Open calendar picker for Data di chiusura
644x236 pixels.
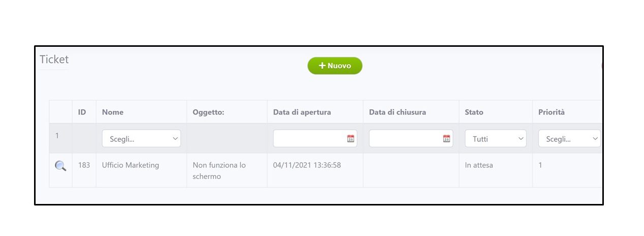(x=446, y=138)
